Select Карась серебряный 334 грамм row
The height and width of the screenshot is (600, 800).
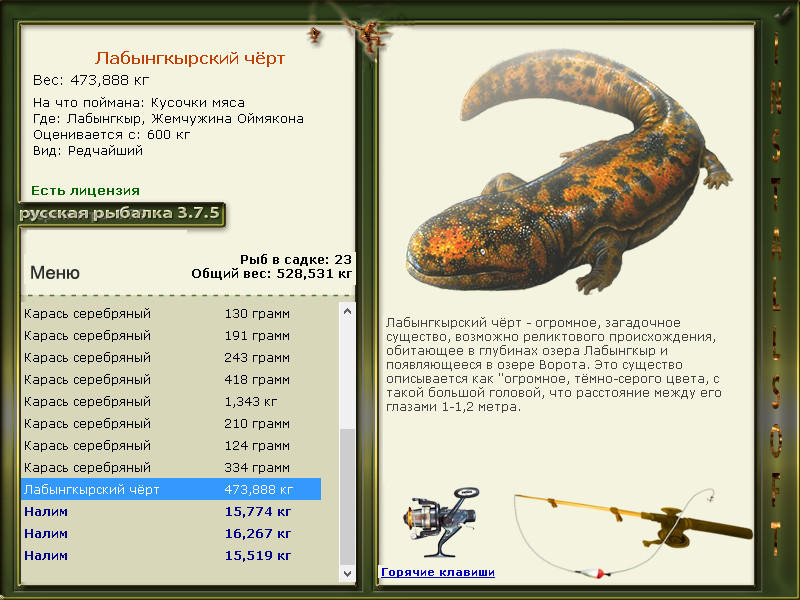pos(171,467)
